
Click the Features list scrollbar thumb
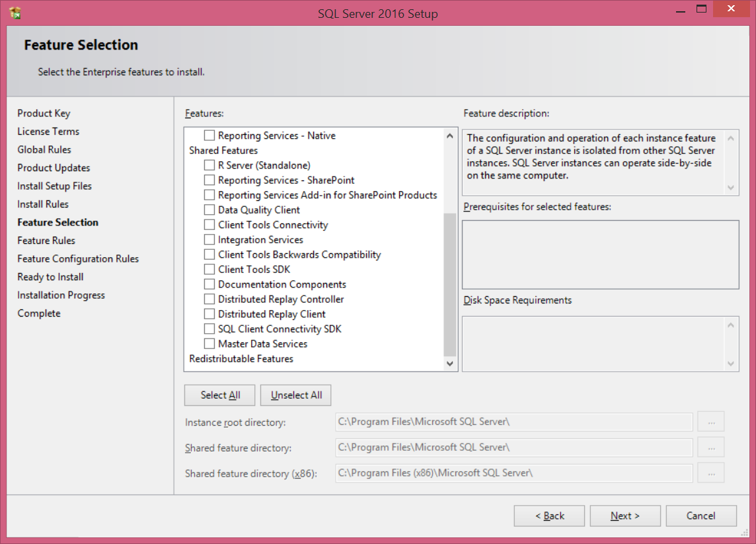pos(450,284)
